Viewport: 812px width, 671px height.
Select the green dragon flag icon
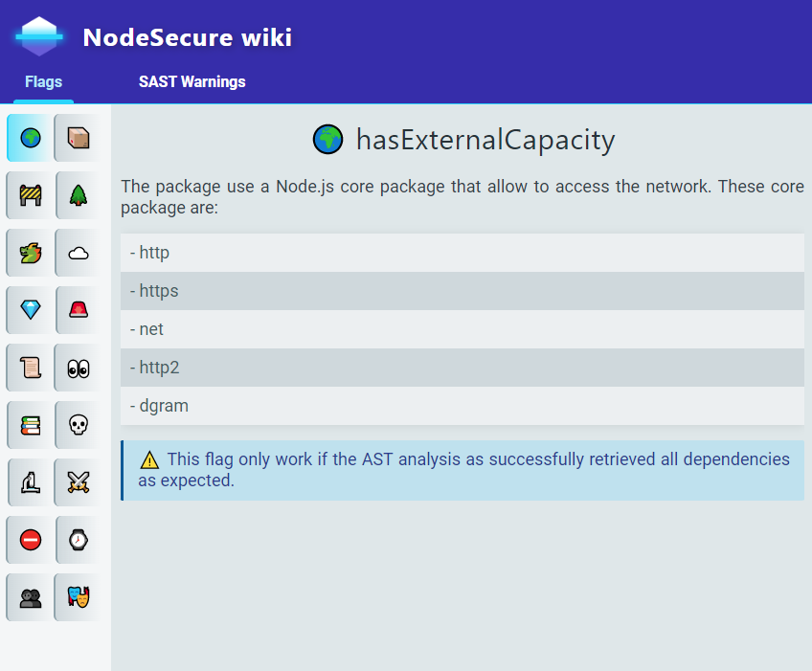pyautogui.click(x=30, y=253)
